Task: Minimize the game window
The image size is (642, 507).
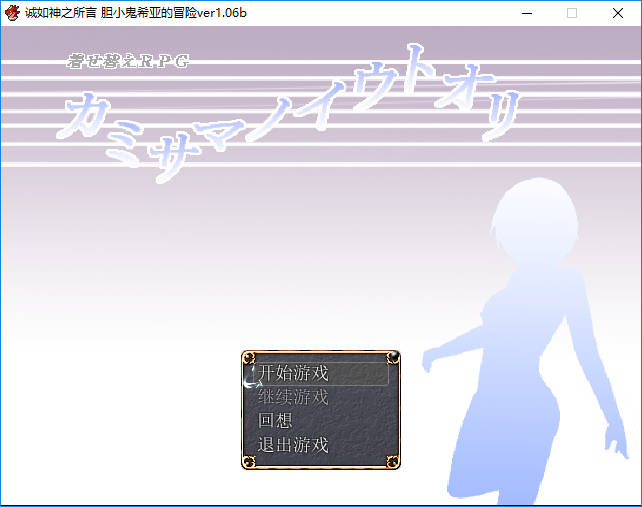Action: pyautogui.click(x=525, y=13)
